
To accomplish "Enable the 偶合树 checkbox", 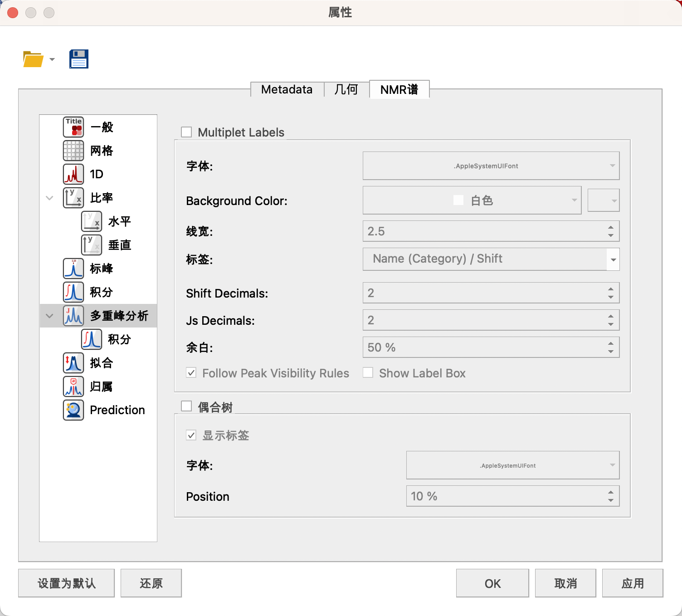I will 186,406.
